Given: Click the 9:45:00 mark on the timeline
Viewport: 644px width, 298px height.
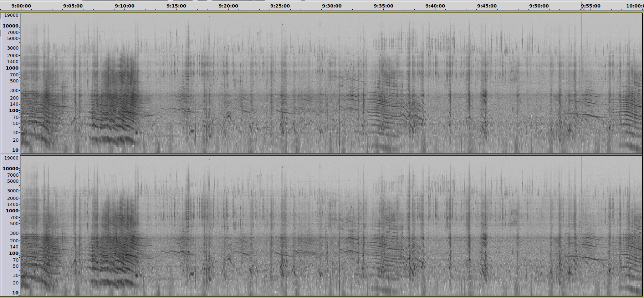Looking at the screenshot, I should point(487,6).
